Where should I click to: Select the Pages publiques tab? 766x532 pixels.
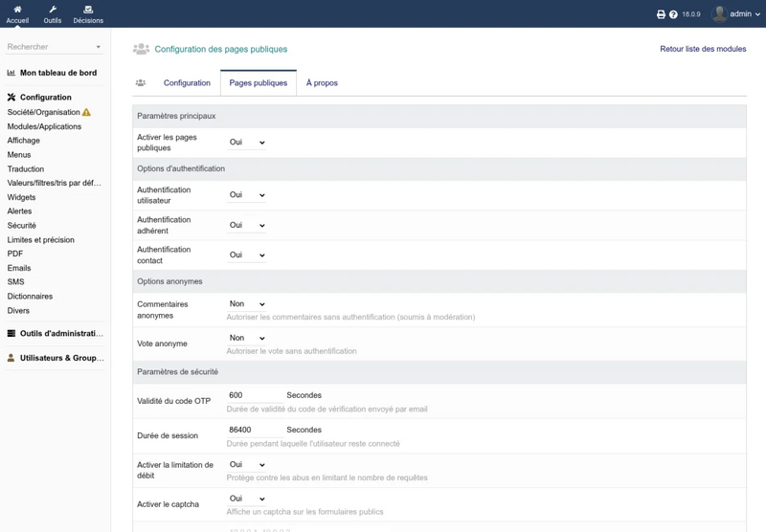click(259, 83)
